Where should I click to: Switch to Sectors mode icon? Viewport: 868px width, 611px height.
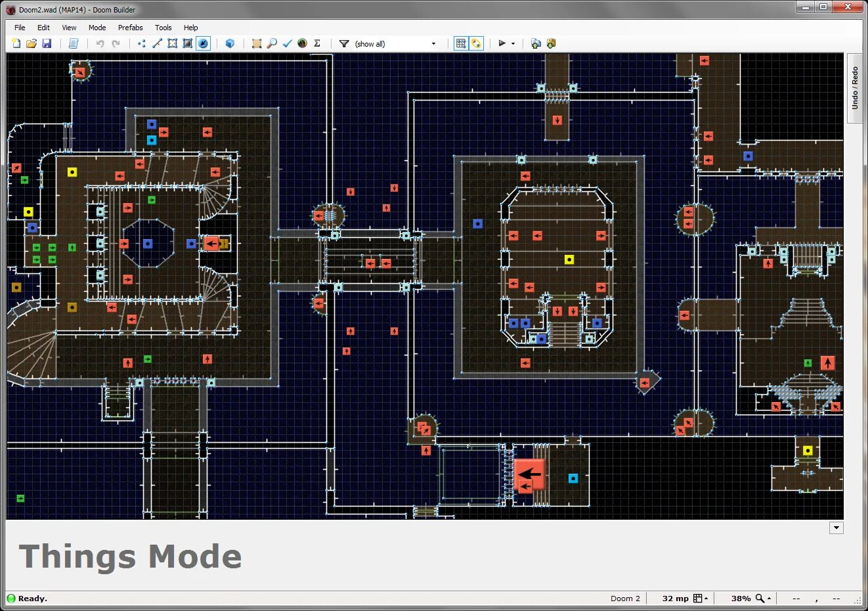click(172, 43)
